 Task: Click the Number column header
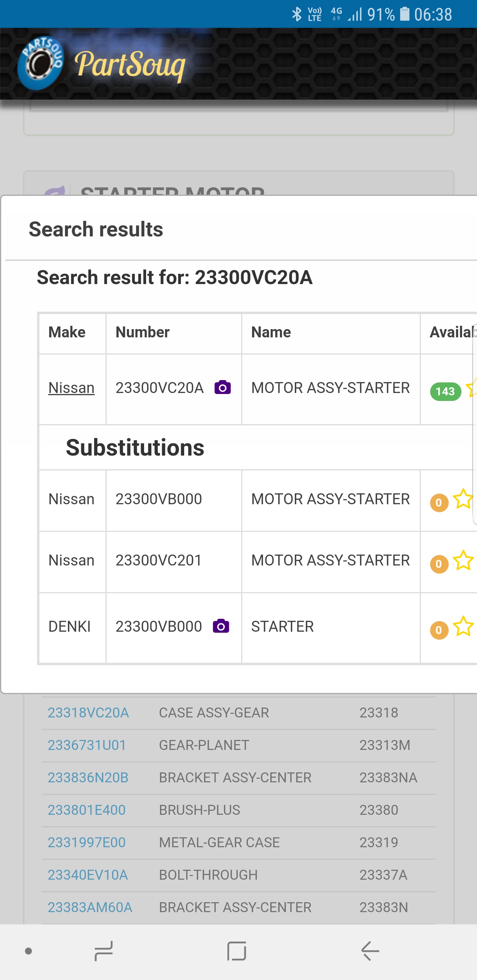click(174, 333)
